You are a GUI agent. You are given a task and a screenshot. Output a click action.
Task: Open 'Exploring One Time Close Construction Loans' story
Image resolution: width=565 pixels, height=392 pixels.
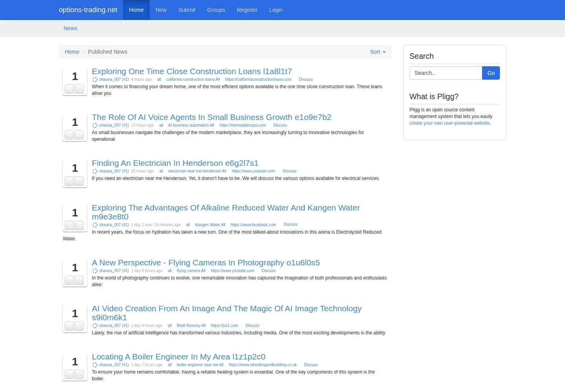(x=192, y=71)
